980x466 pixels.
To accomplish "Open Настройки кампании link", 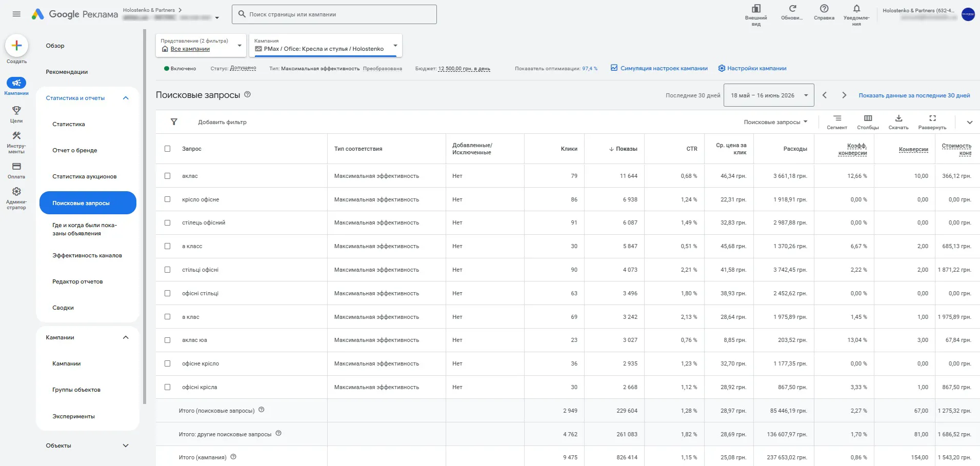I will coord(752,68).
